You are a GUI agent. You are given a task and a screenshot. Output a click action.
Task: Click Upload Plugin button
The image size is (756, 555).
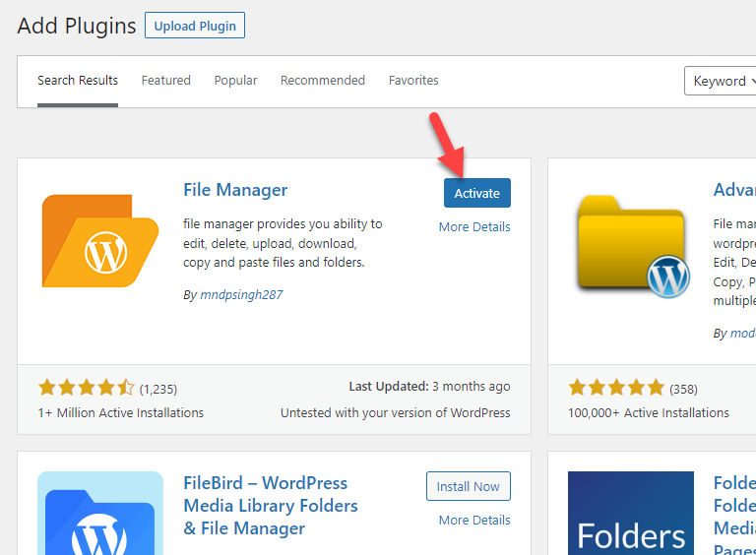pyautogui.click(x=195, y=26)
